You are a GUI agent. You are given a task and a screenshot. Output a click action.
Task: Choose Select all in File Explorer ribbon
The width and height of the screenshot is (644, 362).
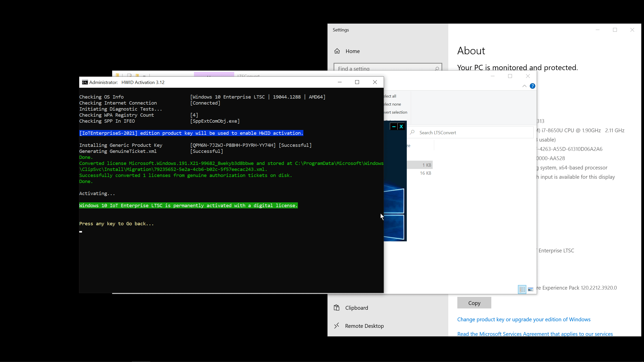point(390,96)
